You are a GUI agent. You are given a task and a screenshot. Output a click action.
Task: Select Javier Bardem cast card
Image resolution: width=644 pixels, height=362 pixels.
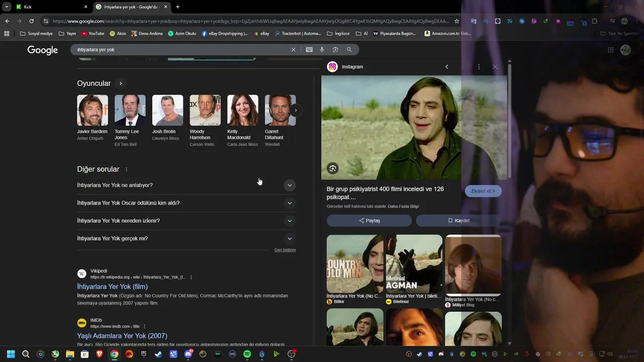point(92,118)
